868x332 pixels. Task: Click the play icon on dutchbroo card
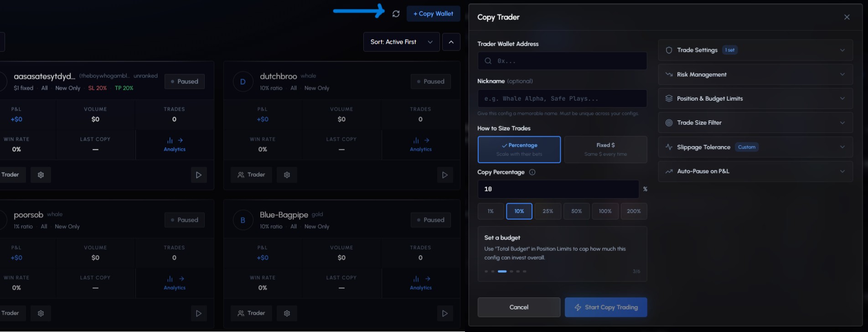(x=445, y=175)
